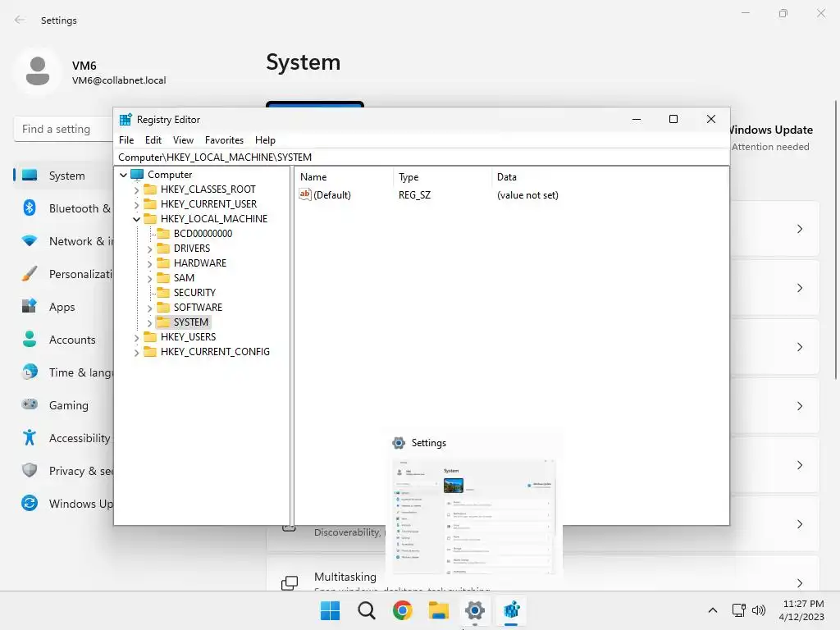Click Find a setting search box
Viewport: 840px width, 630px height.
click(x=63, y=129)
